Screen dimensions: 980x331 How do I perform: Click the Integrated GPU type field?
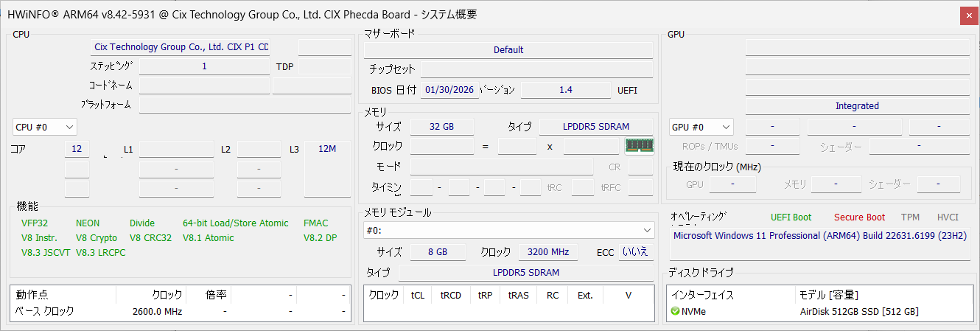click(857, 106)
